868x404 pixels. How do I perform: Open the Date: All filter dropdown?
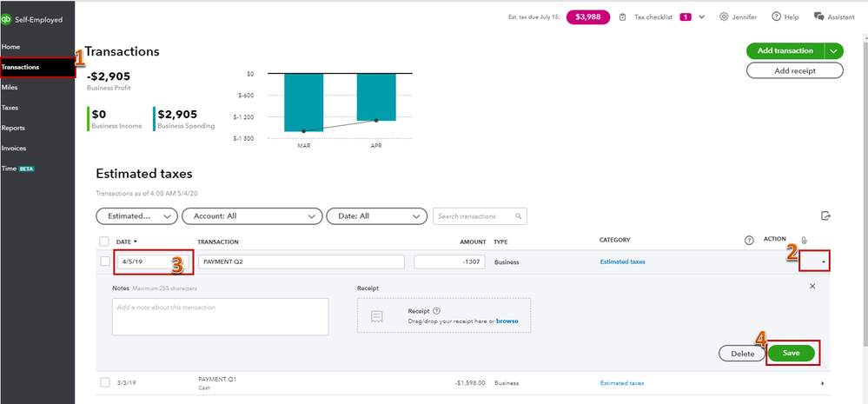[x=377, y=216]
